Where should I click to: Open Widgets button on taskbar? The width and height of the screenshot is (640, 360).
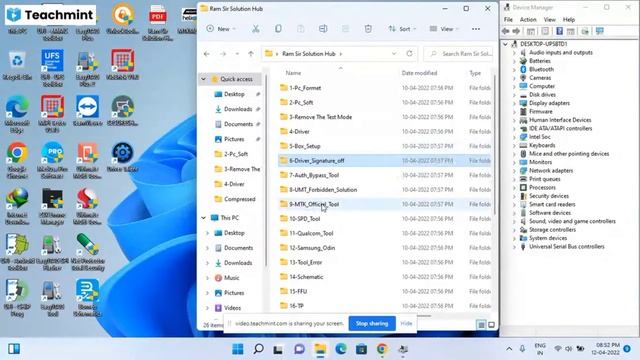pyautogui.click(x=14, y=349)
